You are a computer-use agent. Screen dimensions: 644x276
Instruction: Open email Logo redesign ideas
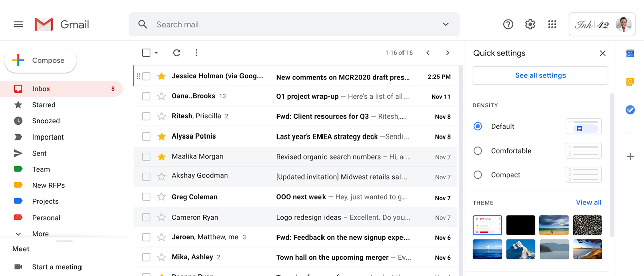pos(295,217)
